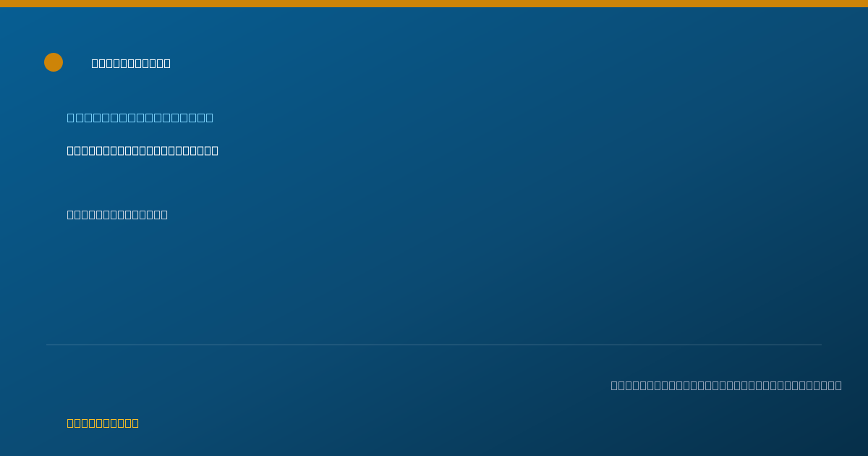
Task: Click the last character of the white heading
Action: coord(167,63)
